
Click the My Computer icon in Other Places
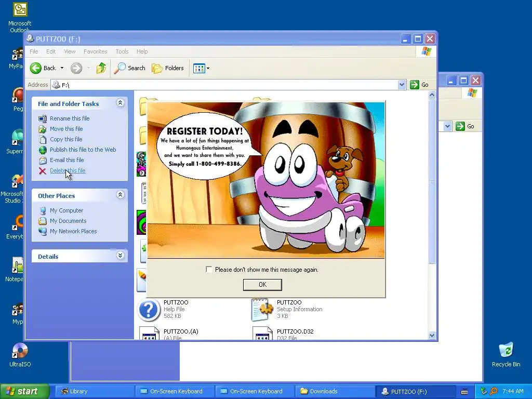[x=43, y=211]
